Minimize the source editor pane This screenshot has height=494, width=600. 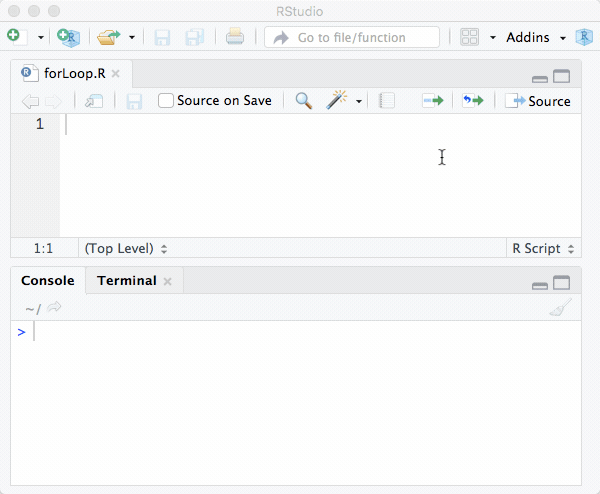(x=540, y=79)
